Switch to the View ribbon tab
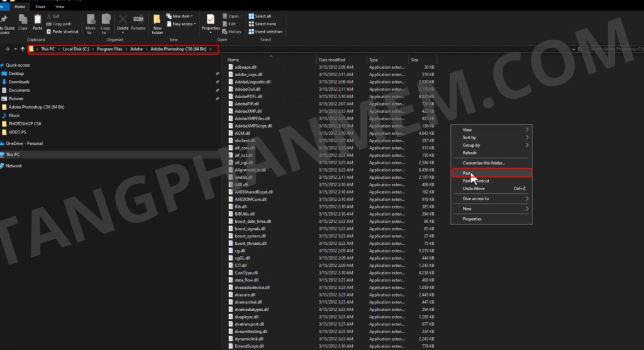 (x=60, y=6)
